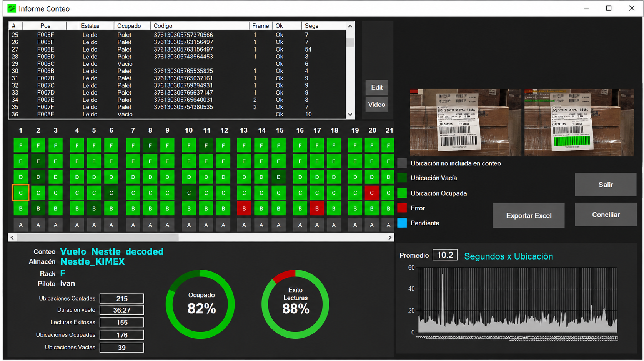Select cell D in rack column 2

coord(38,177)
